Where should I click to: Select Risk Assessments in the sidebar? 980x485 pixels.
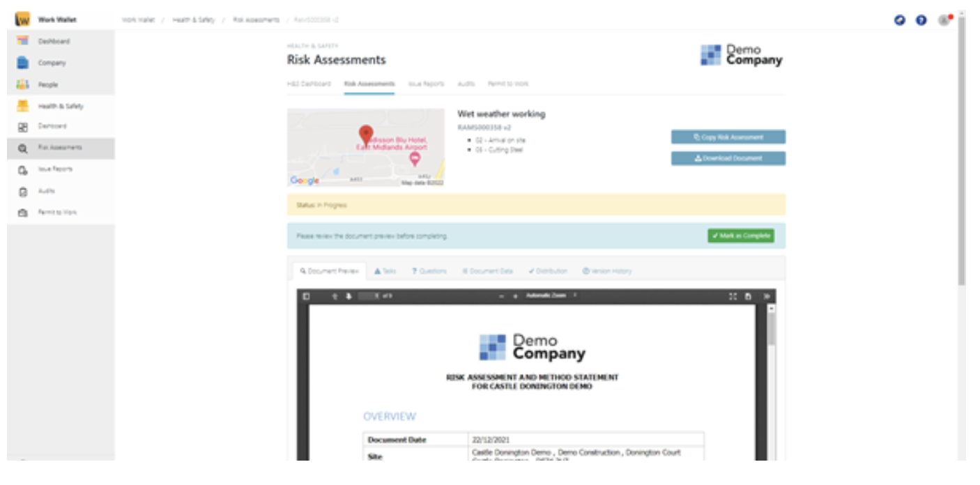click(x=61, y=148)
